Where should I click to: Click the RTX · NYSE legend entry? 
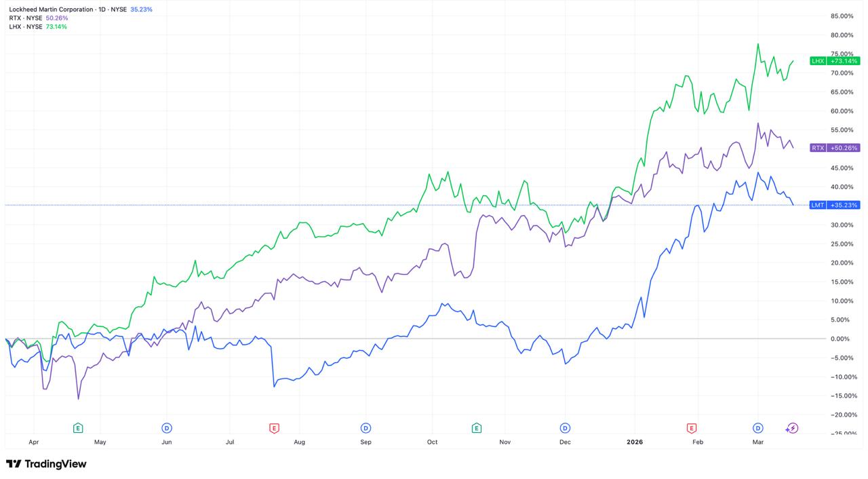(26, 18)
